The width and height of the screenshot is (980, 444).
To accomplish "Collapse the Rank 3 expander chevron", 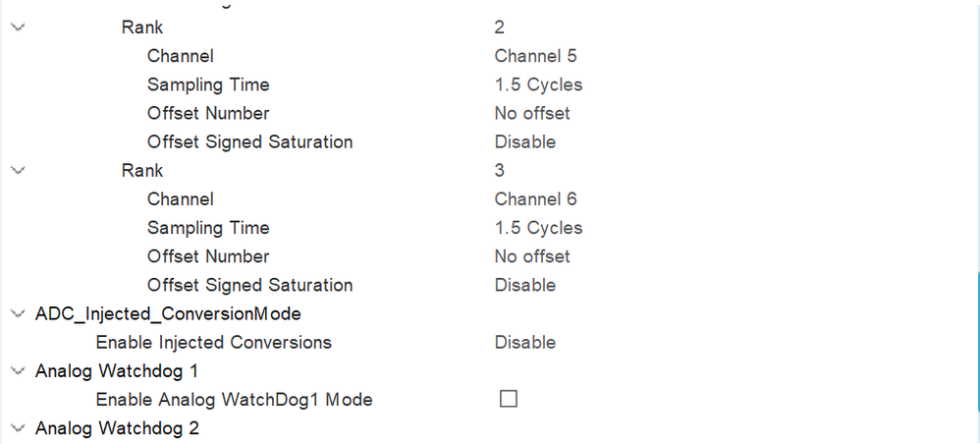I will pos(17,170).
